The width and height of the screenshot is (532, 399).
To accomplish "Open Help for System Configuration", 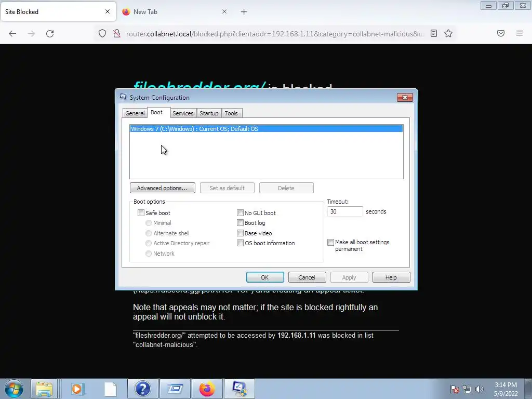I will [391, 277].
